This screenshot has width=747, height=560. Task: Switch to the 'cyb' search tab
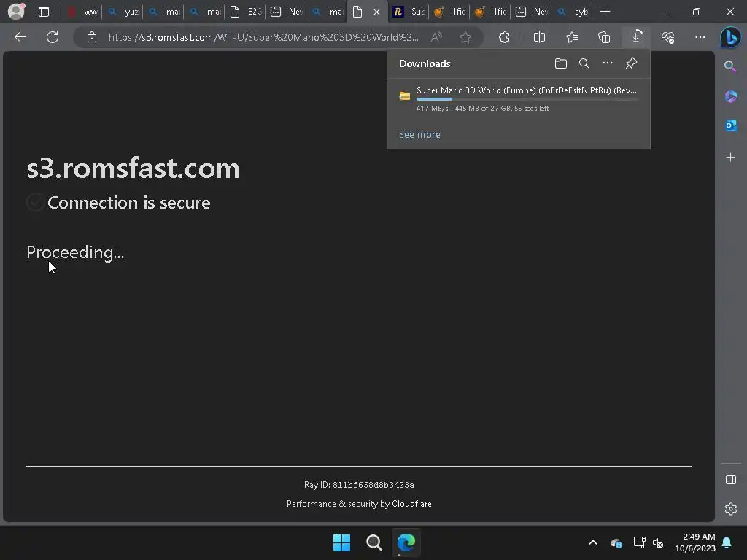(x=572, y=12)
